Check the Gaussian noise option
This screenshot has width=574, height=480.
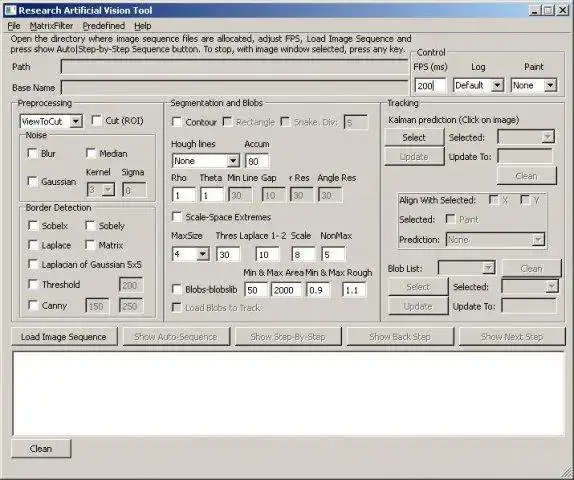[33, 181]
